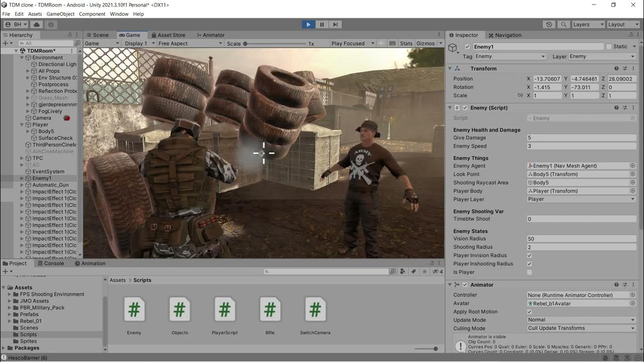Expand the Enemy1 object in Hierarchy
The height and width of the screenshot is (362, 644).
(x=22, y=178)
